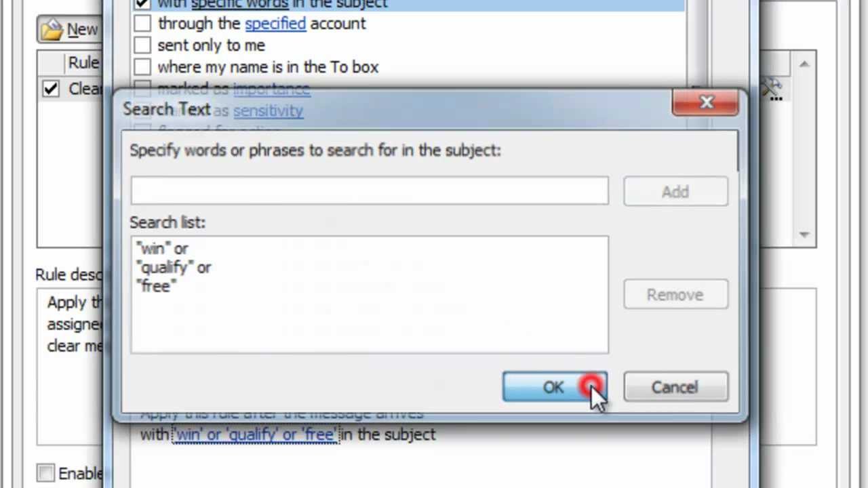The height and width of the screenshot is (488, 868).
Task: Cancel the Search Text dialog
Action: pos(675,387)
